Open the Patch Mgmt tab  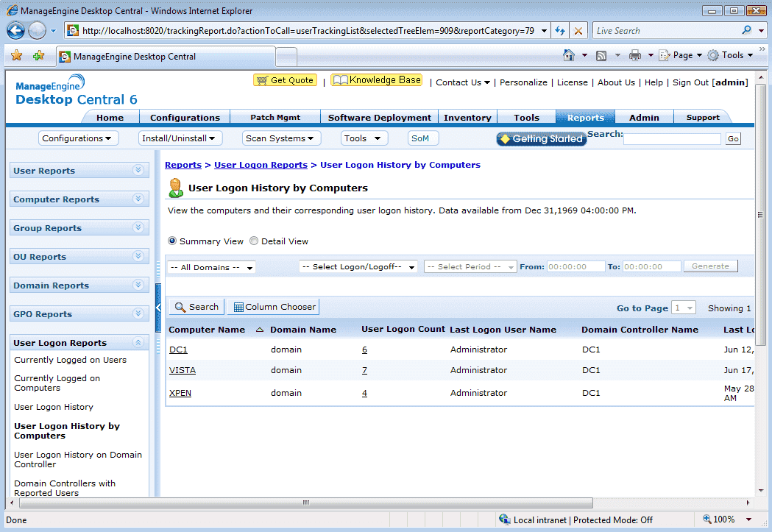tap(275, 117)
